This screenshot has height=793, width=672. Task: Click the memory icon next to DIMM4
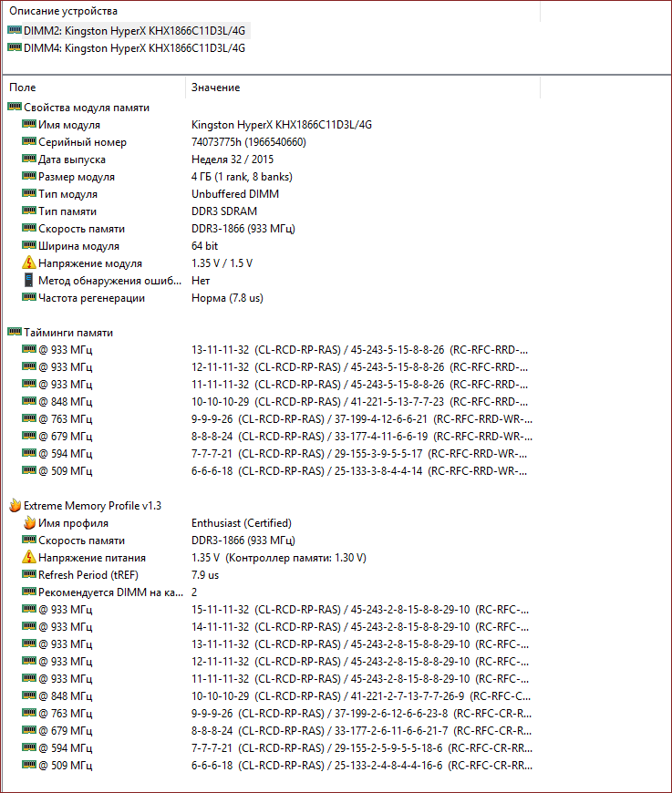(15, 47)
